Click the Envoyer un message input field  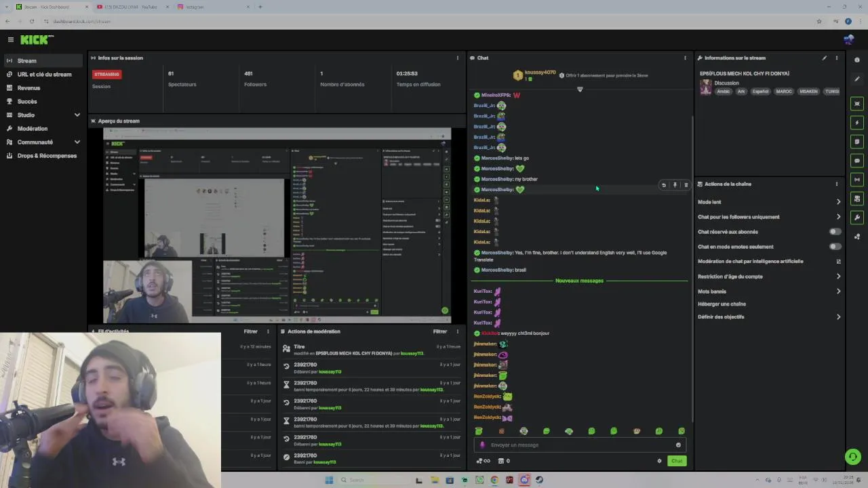[x=580, y=445]
